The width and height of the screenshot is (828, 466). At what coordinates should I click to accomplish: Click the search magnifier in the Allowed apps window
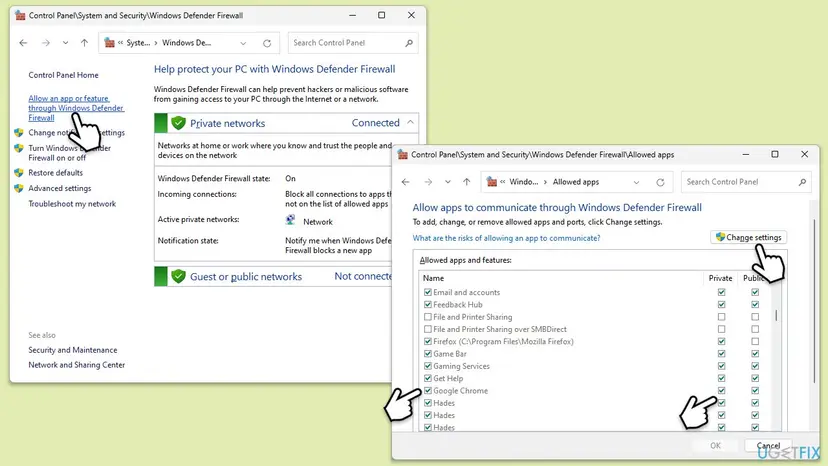coord(802,182)
